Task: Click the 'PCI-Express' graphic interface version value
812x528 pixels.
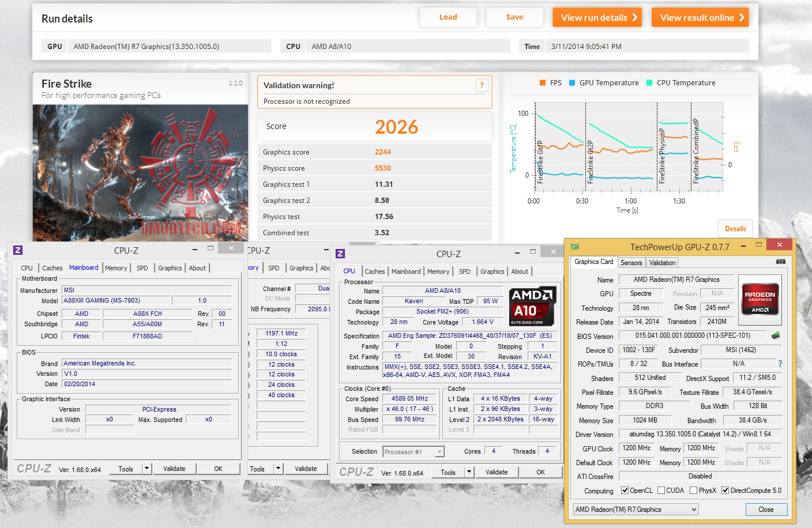Action: pyautogui.click(x=159, y=409)
